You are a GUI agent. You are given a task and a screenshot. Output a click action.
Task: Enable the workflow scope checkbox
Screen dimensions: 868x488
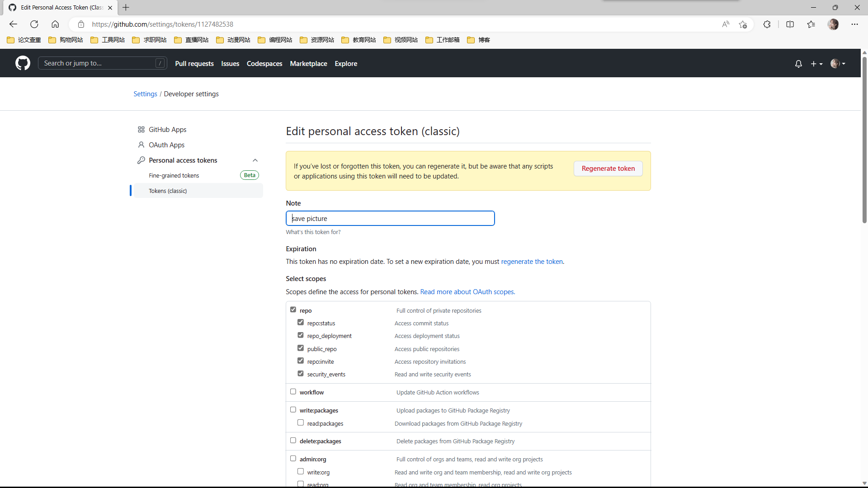(x=293, y=392)
